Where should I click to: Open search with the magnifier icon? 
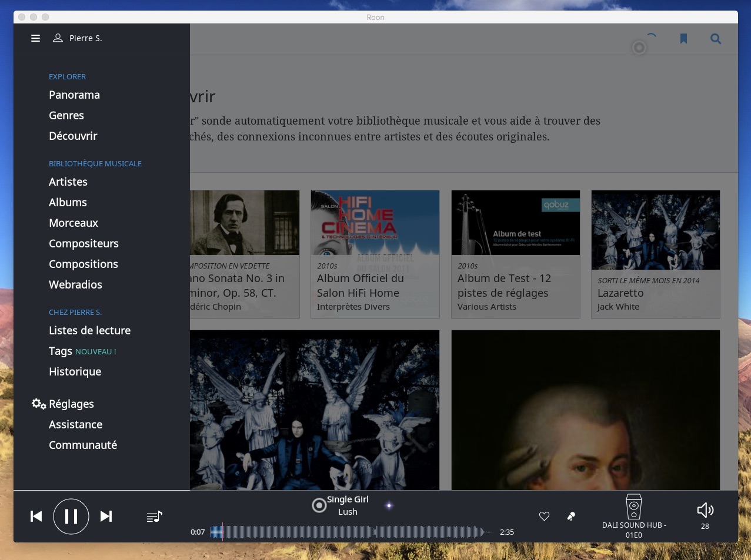tap(716, 39)
